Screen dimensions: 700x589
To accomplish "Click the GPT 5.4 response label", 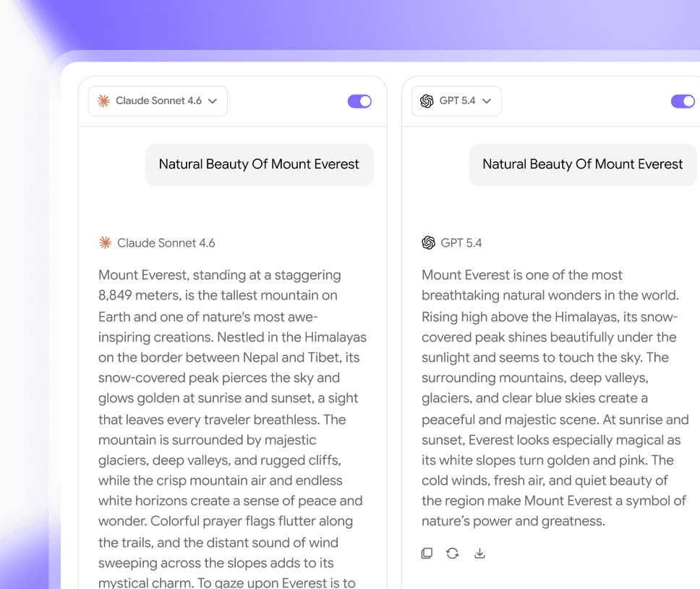I will point(461,243).
